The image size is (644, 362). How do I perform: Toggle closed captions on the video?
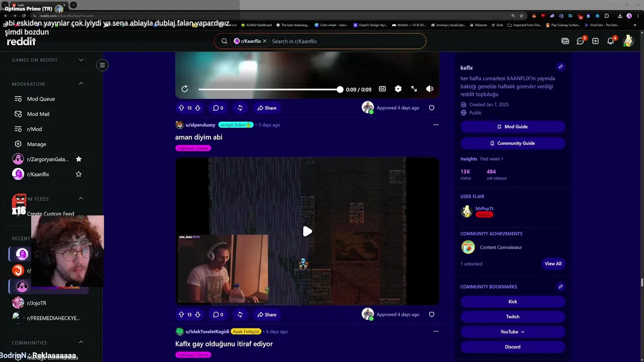point(382,89)
